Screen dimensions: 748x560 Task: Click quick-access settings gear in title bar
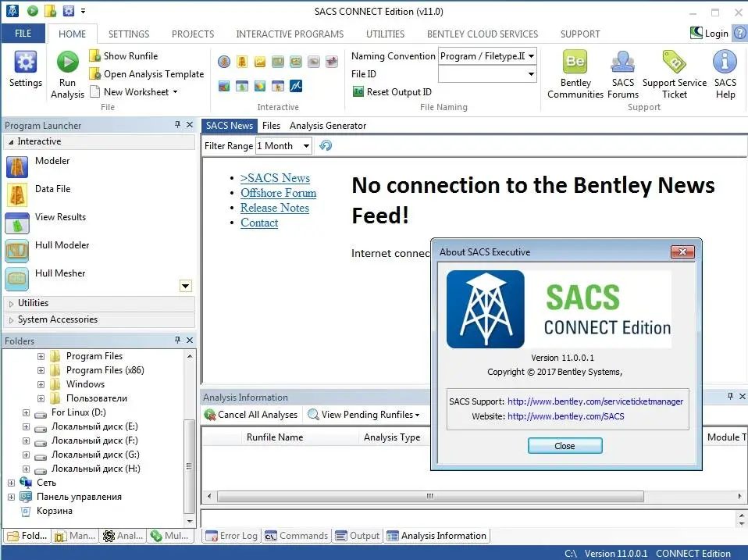pos(68,10)
